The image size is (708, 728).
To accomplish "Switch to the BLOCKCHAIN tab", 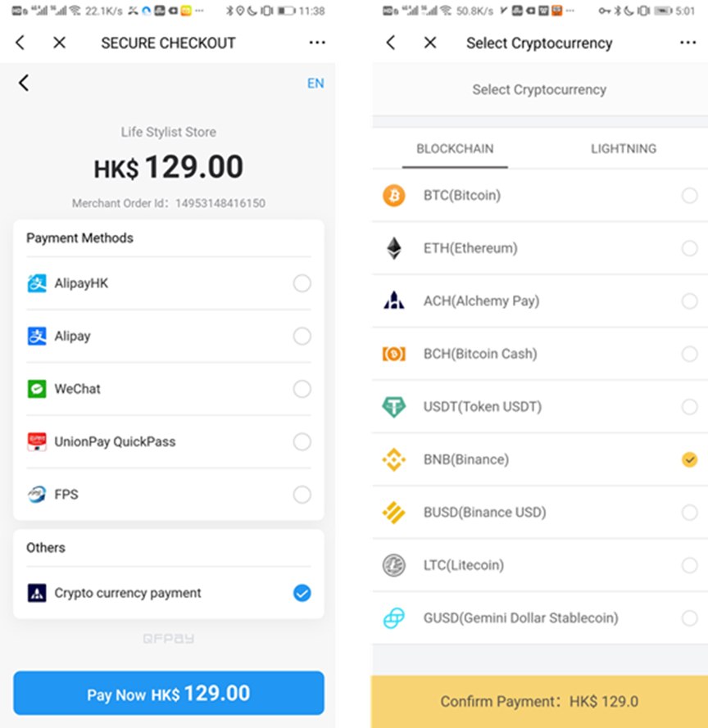I will tap(455, 148).
